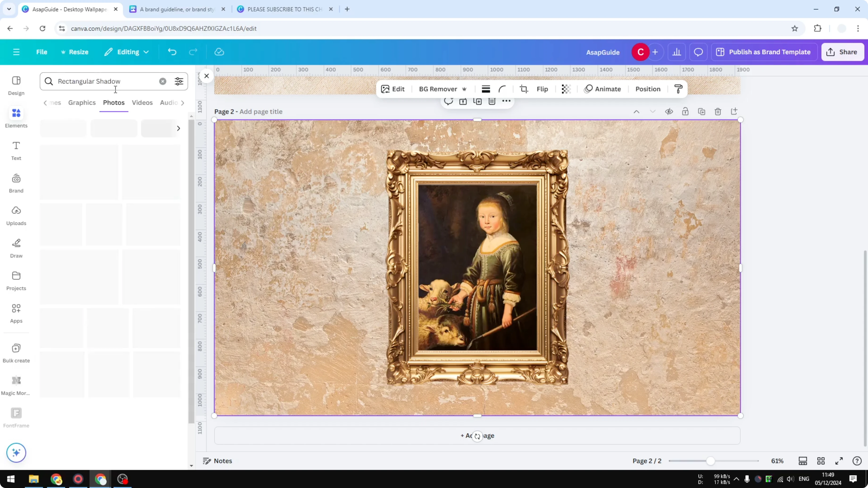The image size is (868, 488).
Task: Adjust the zoom level slider
Action: point(710,461)
